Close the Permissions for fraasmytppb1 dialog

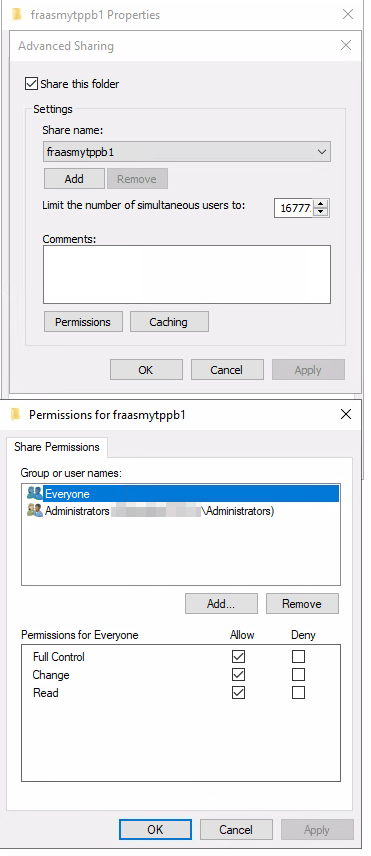point(346,414)
